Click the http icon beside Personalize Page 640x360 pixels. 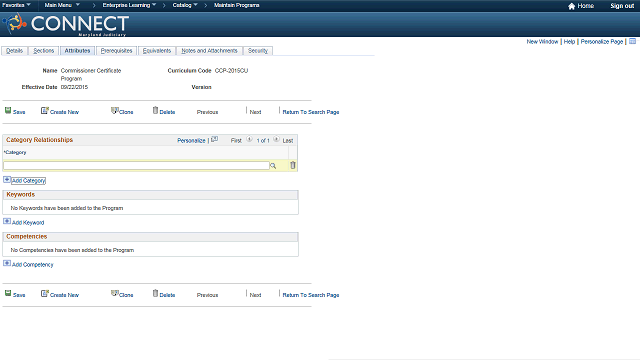632,41
